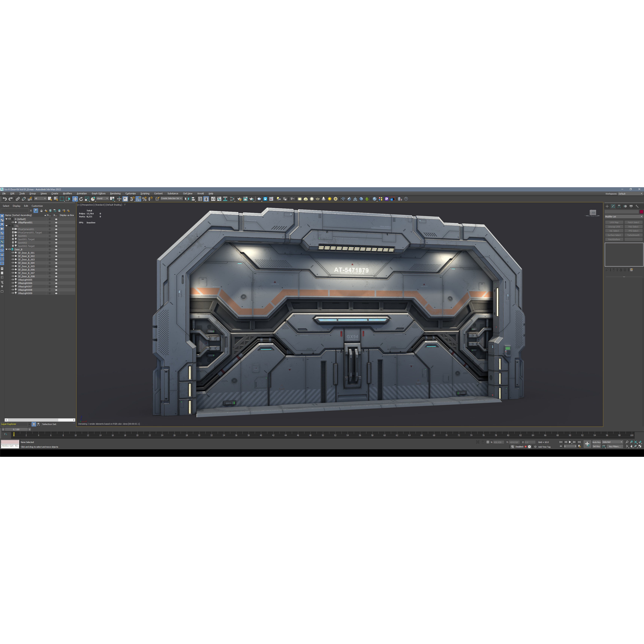
Task: Activate the Scale tool
Action: (87, 199)
